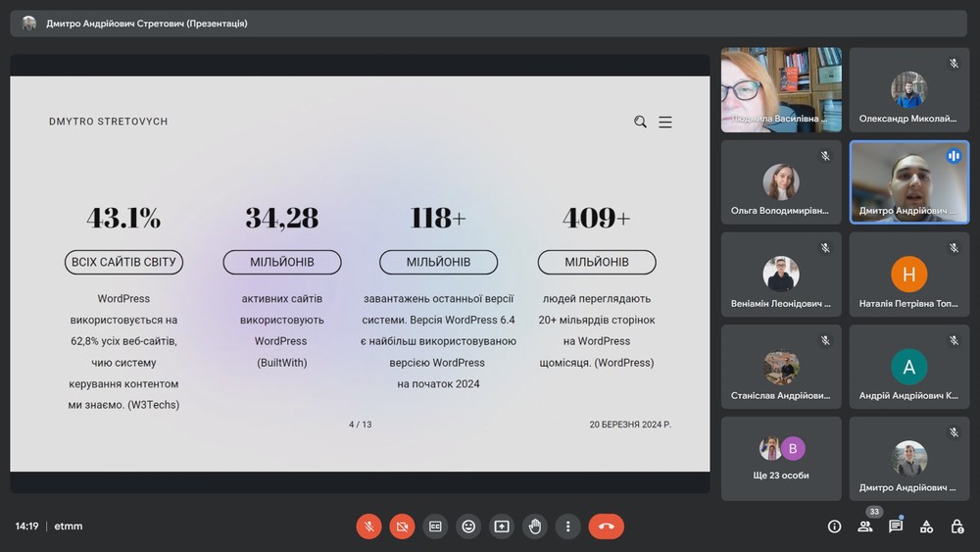Click the meeting code etmm
Viewport: 980px width, 552px height.
pyautogui.click(x=69, y=527)
